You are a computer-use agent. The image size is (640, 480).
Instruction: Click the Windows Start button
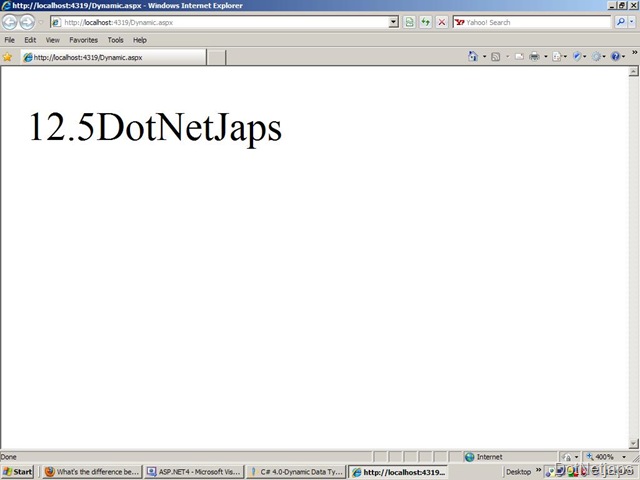pyautogui.click(x=17, y=472)
